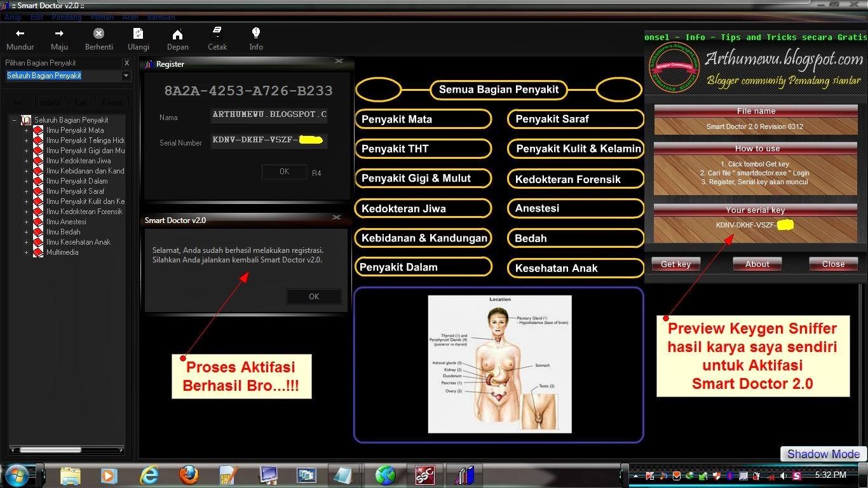Launch Windows Media Player from taskbar

[x=109, y=475]
